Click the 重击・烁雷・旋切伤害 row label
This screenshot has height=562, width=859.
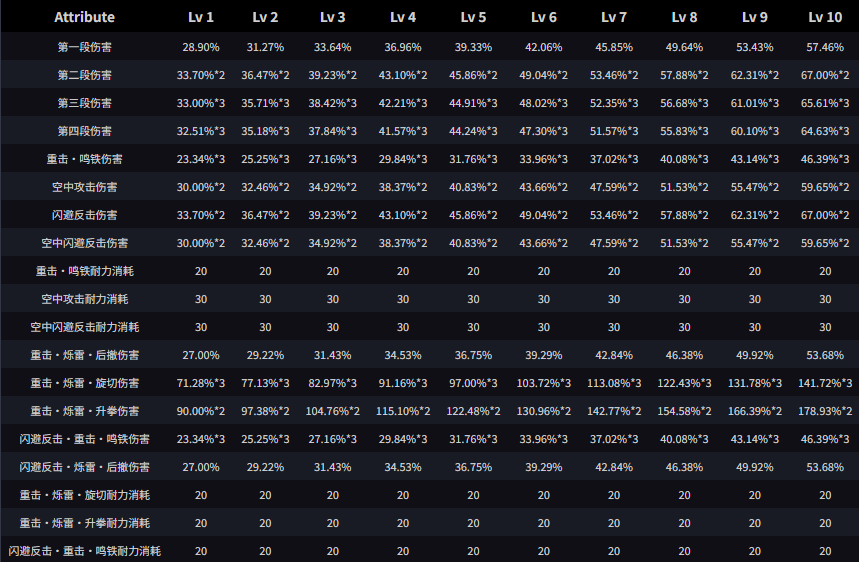[84, 383]
